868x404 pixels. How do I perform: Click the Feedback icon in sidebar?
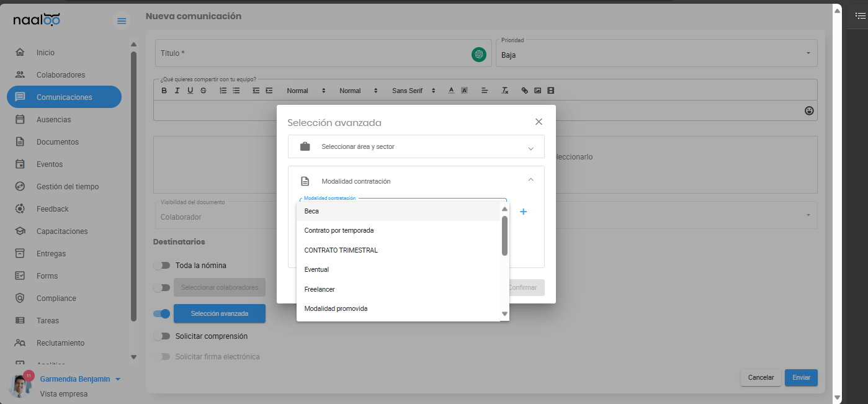coord(20,209)
